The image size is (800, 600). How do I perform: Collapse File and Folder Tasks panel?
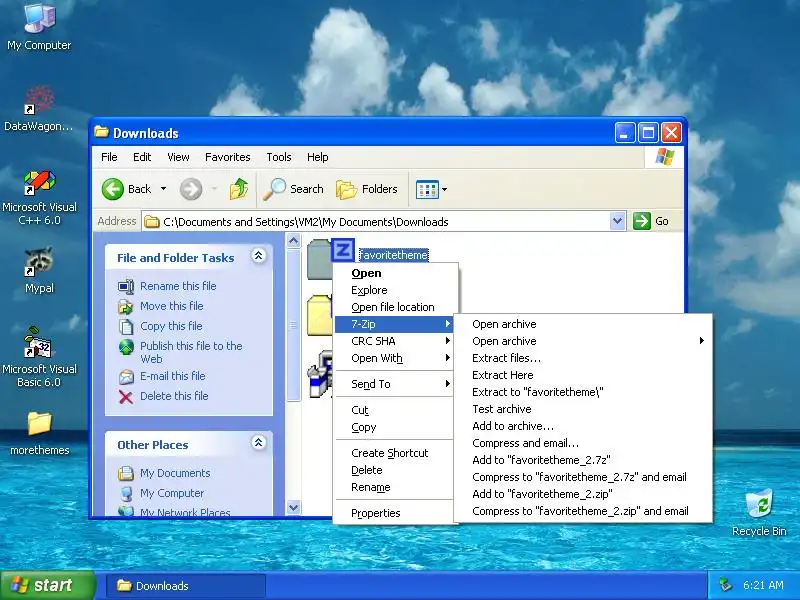tap(259, 256)
